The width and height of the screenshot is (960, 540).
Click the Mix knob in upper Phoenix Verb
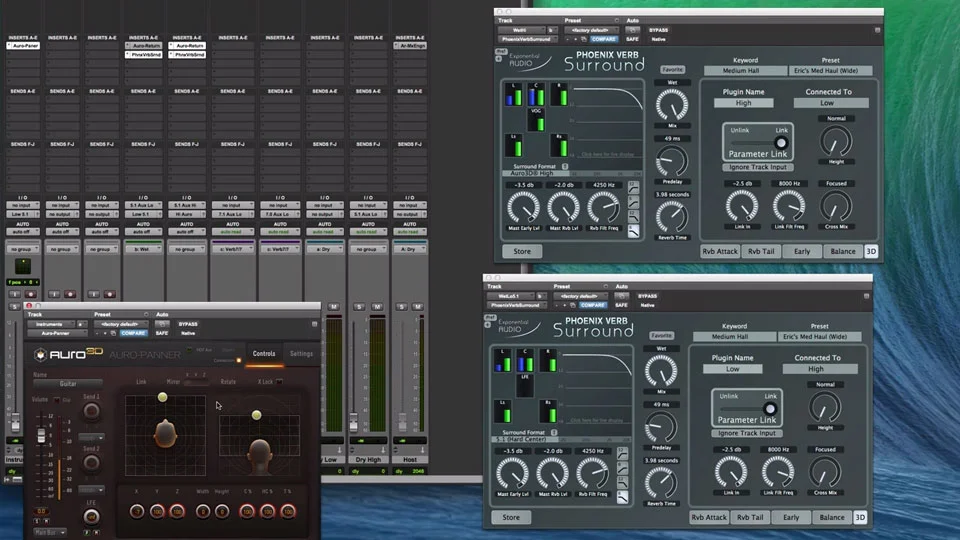[672, 105]
